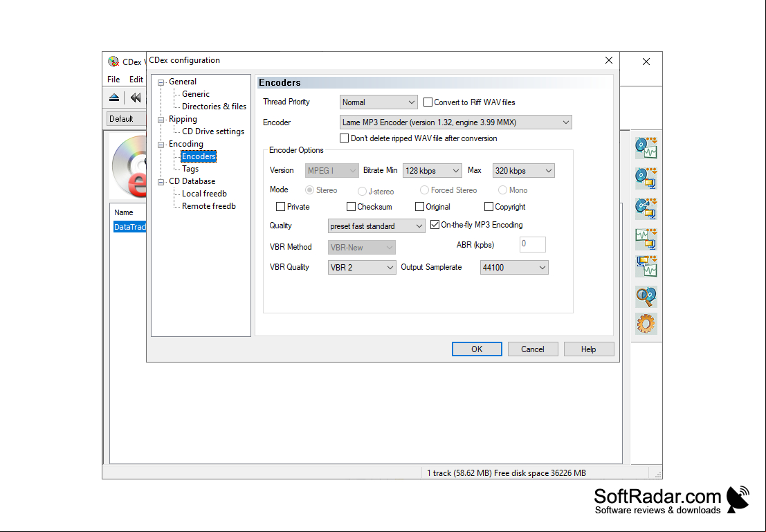Open the VBR Method dropdown
Viewport: 766px width, 532px height.
(x=361, y=247)
